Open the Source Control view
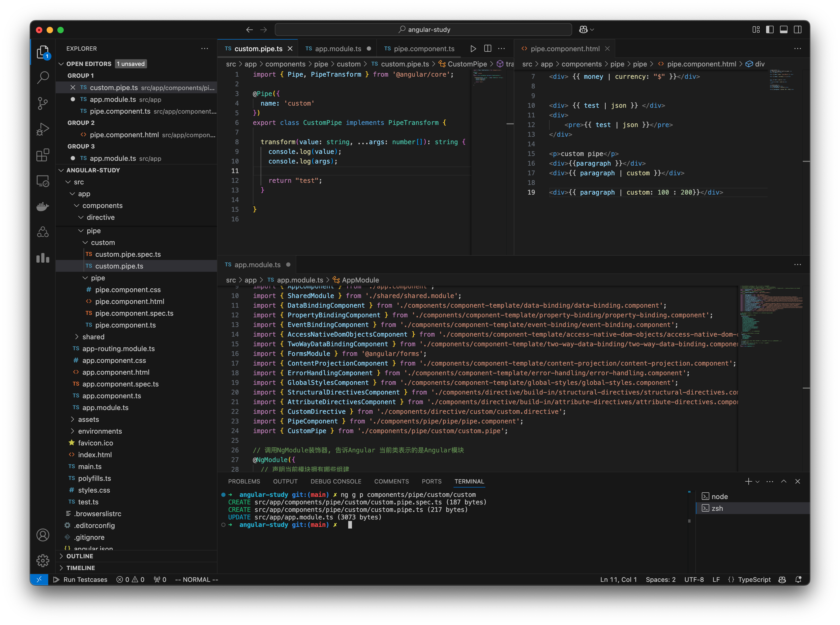Image resolution: width=840 pixels, height=625 pixels. pos(43,103)
